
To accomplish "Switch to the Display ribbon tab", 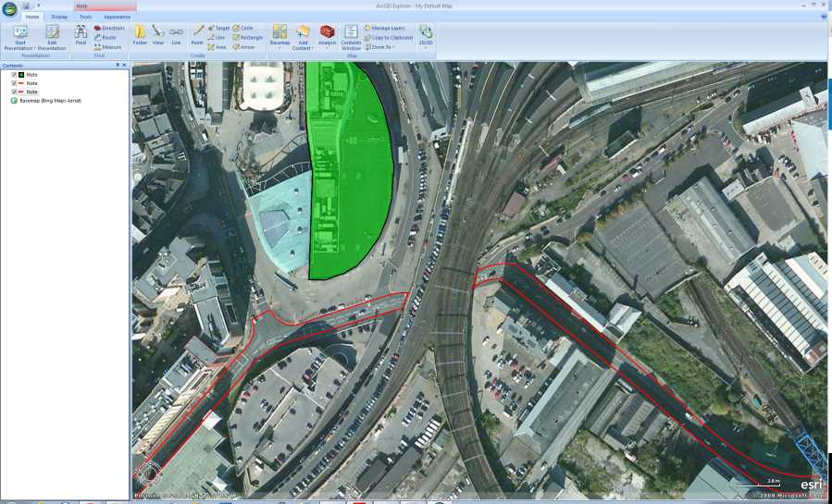I will click(x=59, y=17).
